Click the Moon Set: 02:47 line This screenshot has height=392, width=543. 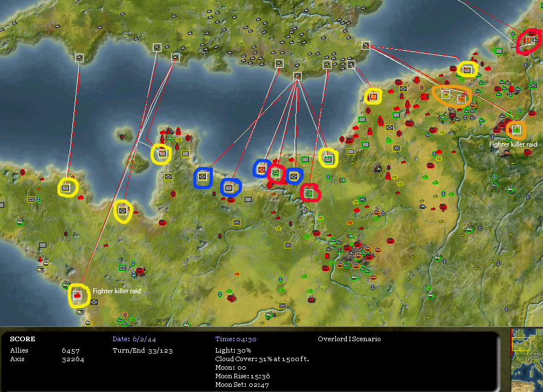pyautogui.click(x=242, y=385)
